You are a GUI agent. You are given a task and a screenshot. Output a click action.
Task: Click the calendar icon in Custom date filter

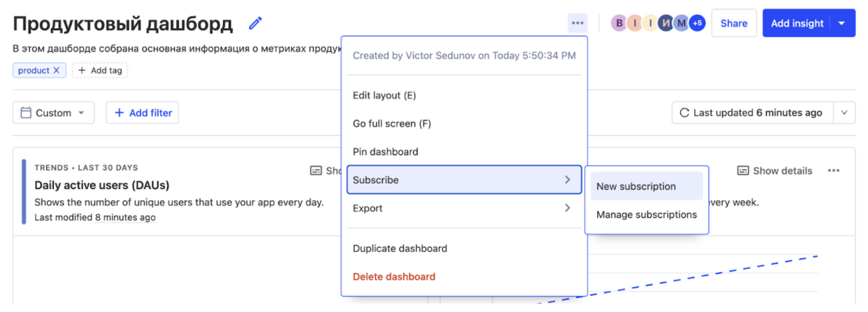click(x=26, y=113)
